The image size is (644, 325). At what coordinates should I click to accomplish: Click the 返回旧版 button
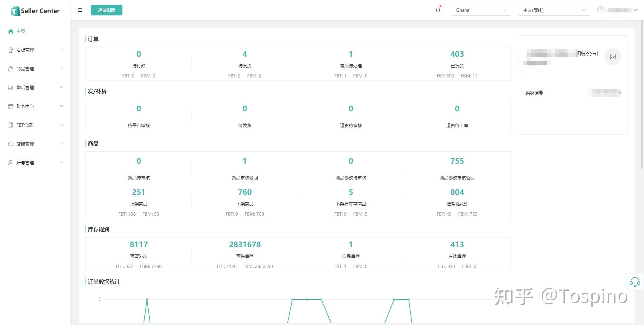coord(107,10)
